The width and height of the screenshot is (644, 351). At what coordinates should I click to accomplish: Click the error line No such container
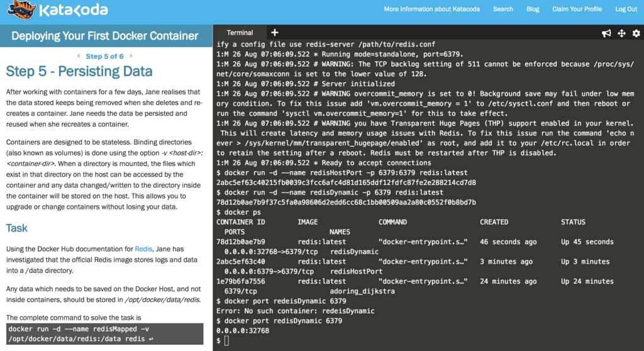coord(296,311)
